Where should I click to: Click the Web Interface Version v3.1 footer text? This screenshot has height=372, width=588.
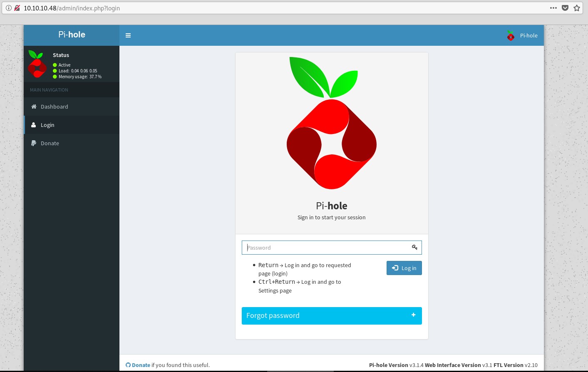tap(459, 365)
